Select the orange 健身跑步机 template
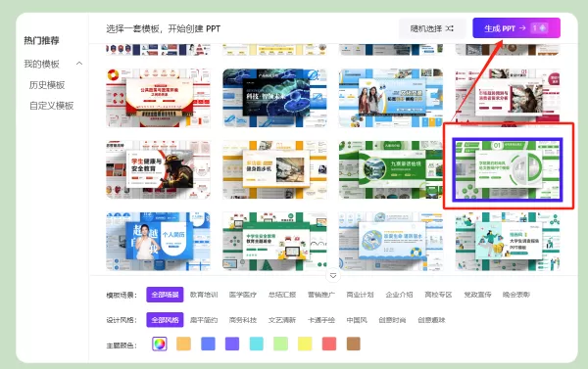 [274, 169]
